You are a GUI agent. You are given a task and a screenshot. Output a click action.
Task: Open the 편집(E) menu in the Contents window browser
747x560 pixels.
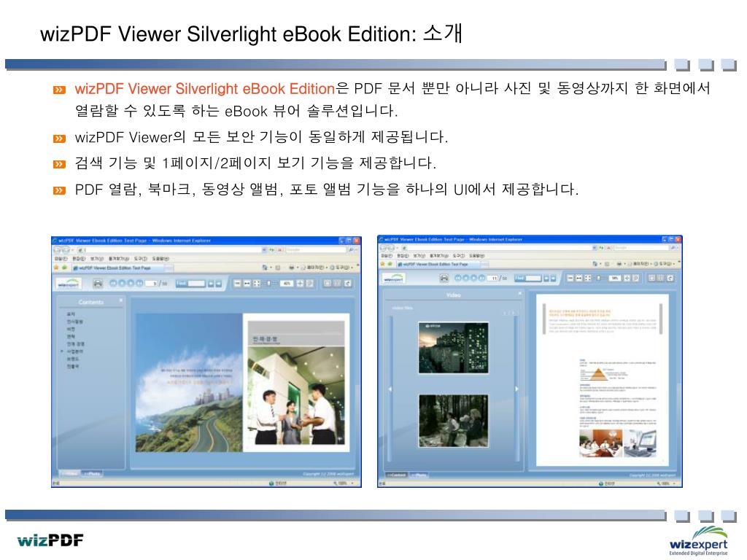(79, 259)
